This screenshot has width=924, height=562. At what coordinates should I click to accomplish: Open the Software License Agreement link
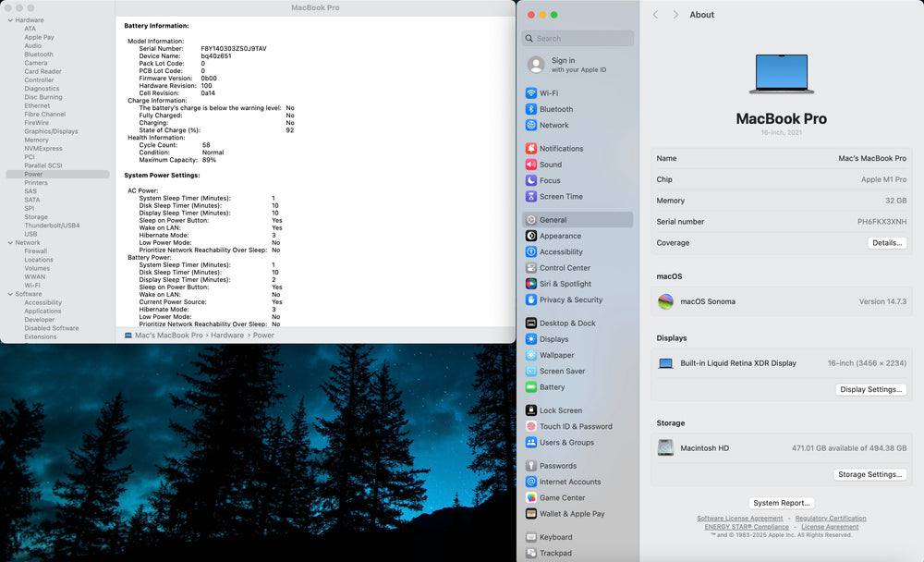click(x=739, y=519)
